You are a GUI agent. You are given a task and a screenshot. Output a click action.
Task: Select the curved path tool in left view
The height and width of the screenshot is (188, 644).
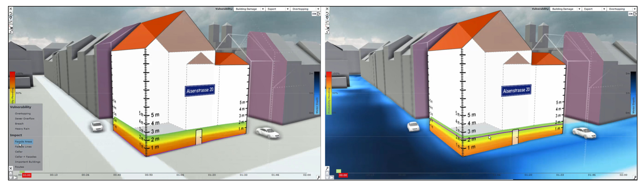[x=11, y=32]
